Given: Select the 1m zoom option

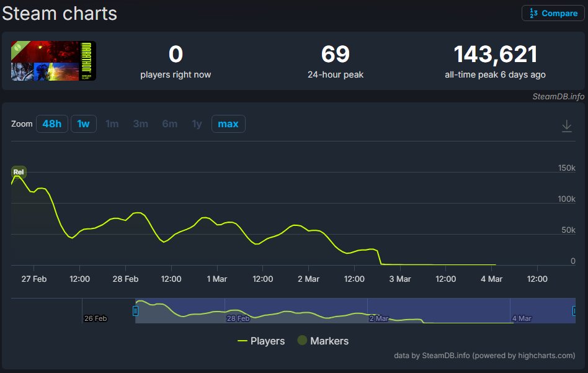Looking at the screenshot, I should coord(112,124).
